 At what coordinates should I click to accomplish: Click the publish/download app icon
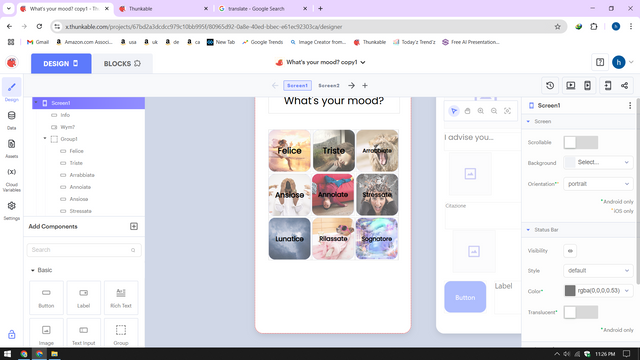tap(608, 86)
